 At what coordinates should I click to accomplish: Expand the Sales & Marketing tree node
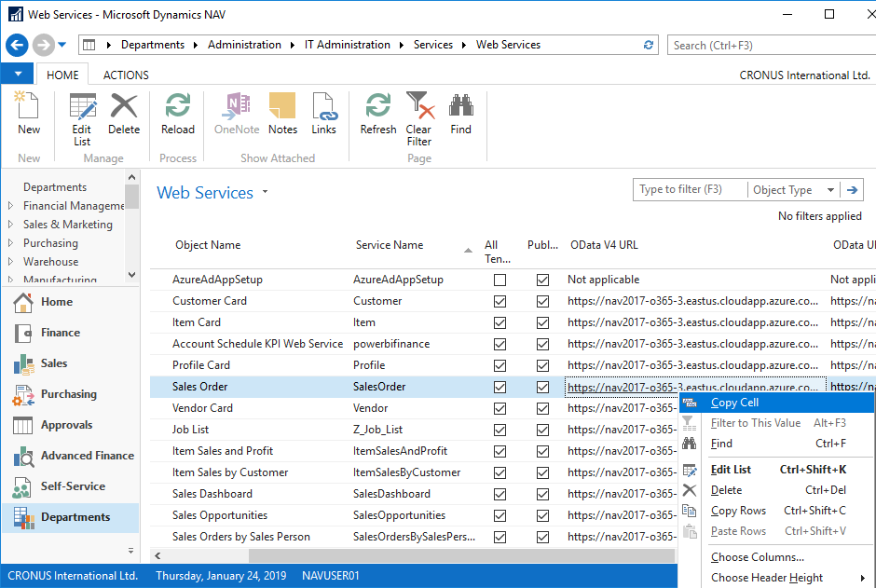click(x=10, y=225)
